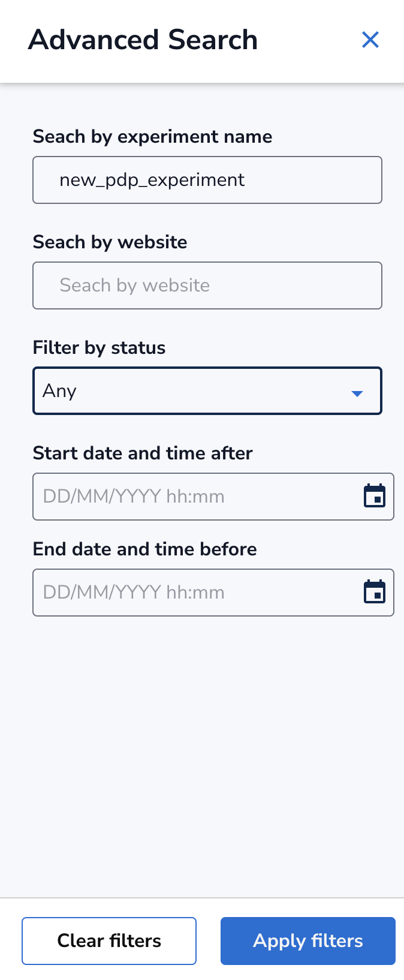Click the 'Advanced Search' panel title
Viewport: 404px width, 980px height.
coord(143,40)
